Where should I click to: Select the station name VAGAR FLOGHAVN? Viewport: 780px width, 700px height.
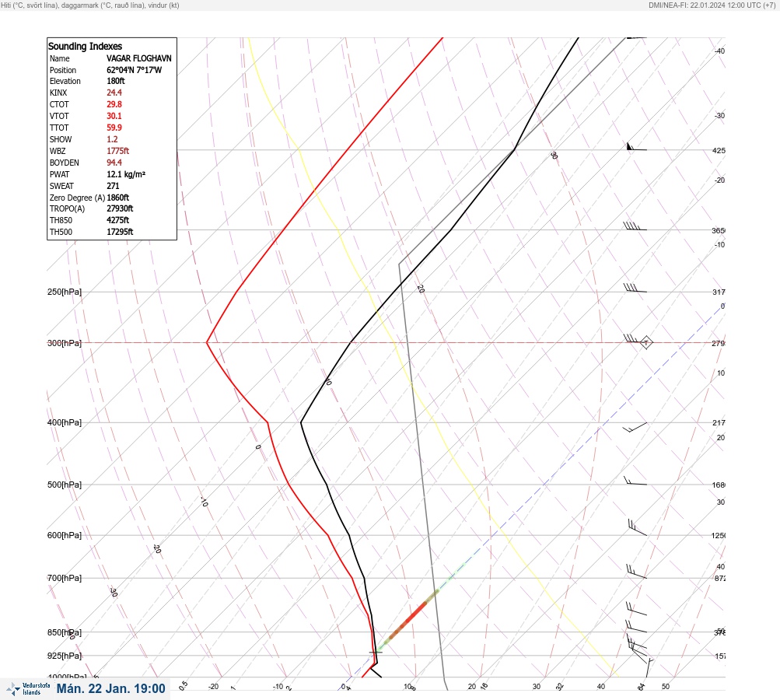138,58
